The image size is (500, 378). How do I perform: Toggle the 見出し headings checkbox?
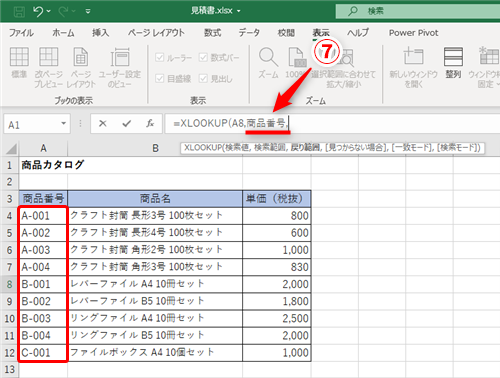point(203,79)
